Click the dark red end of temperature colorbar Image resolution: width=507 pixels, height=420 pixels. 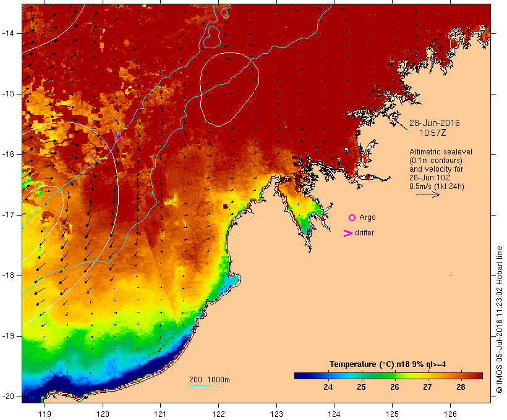(478, 376)
